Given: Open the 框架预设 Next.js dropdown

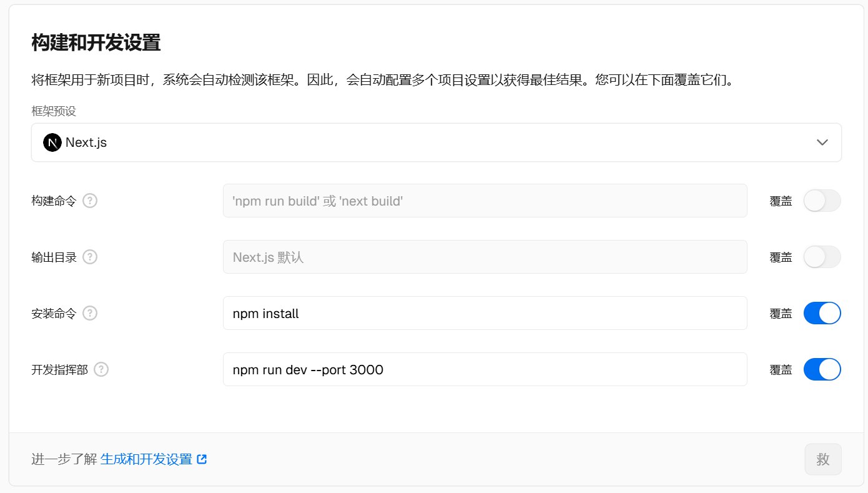Looking at the screenshot, I should pyautogui.click(x=436, y=142).
